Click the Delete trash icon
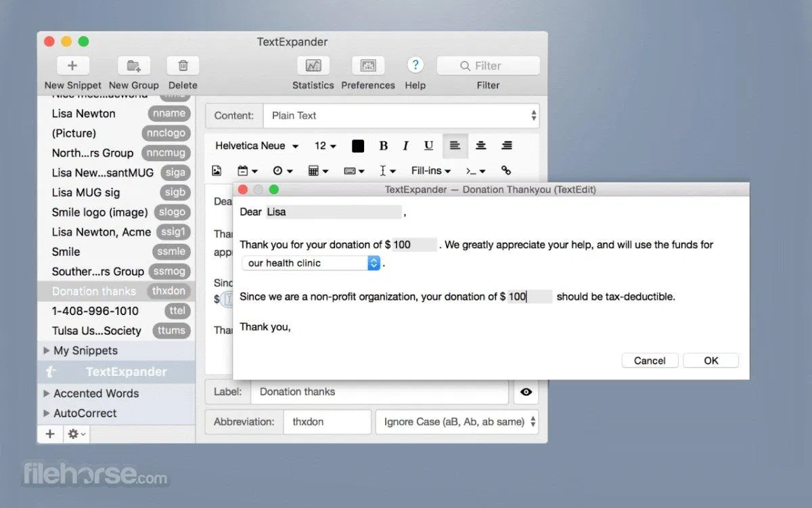 pyautogui.click(x=183, y=66)
